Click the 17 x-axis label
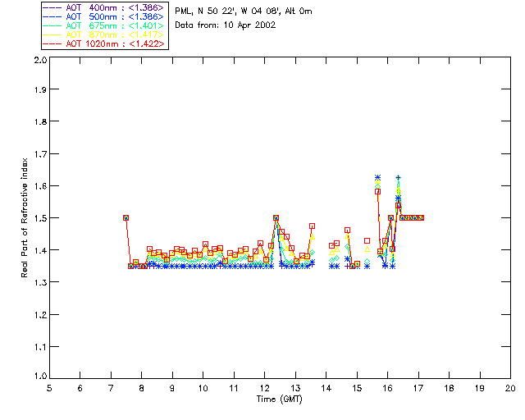The height and width of the screenshot is (420, 525). coord(418,388)
